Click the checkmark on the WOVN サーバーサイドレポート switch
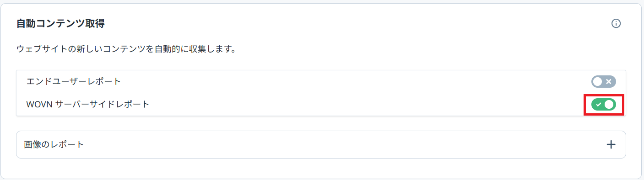The height and width of the screenshot is (180, 644). [x=599, y=105]
